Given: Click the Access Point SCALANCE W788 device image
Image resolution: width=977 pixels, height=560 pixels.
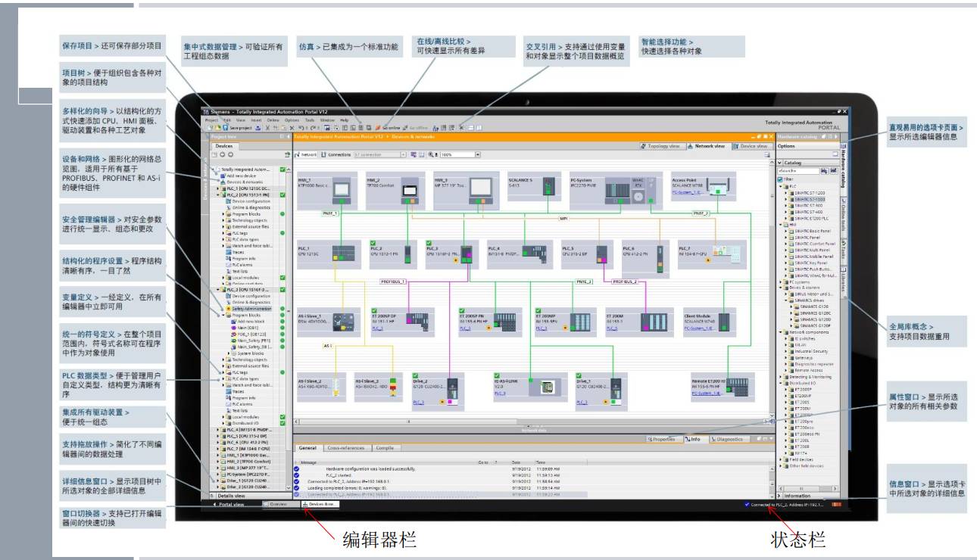Looking at the screenshot, I should 718,186.
